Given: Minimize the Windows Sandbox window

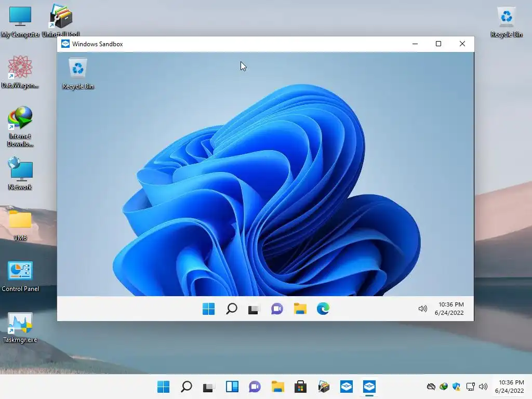Looking at the screenshot, I should pos(415,44).
